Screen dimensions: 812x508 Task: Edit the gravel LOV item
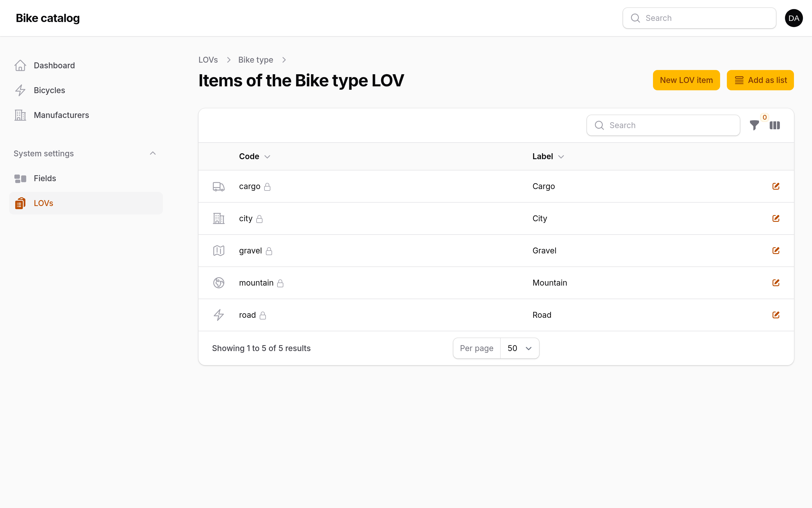776,251
